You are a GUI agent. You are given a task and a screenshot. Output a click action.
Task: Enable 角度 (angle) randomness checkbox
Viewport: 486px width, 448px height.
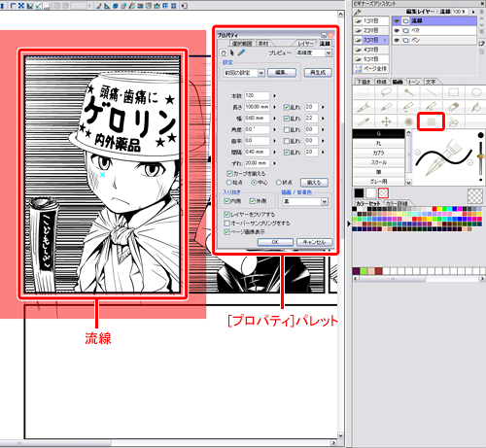(287, 130)
